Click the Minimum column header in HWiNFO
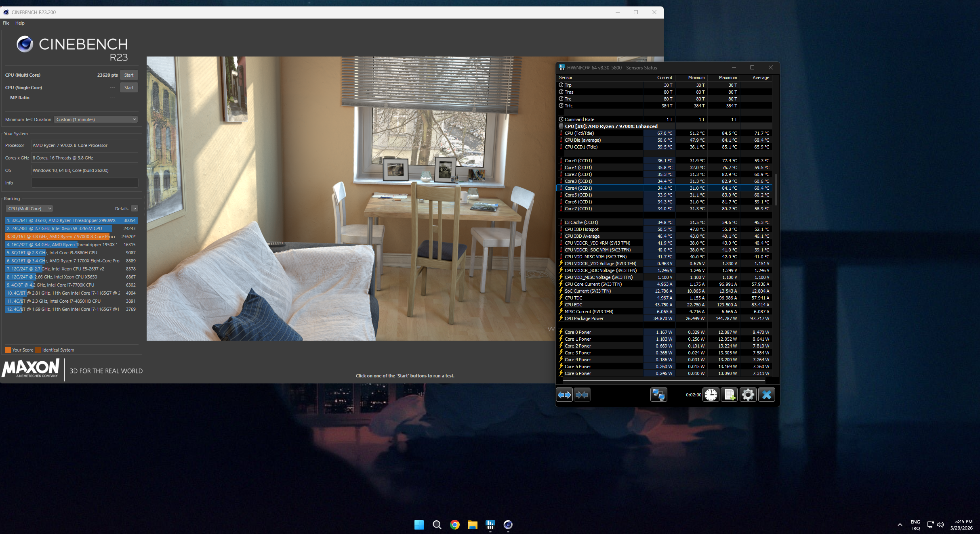The image size is (980, 534). click(x=692, y=77)
